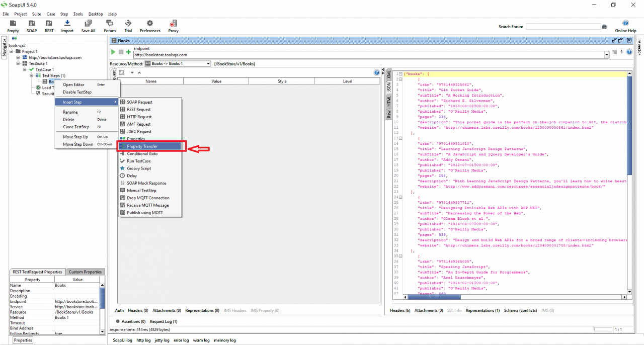Open the Resource/Method dropdown
644x345 pixels.
tap(178, 64)
